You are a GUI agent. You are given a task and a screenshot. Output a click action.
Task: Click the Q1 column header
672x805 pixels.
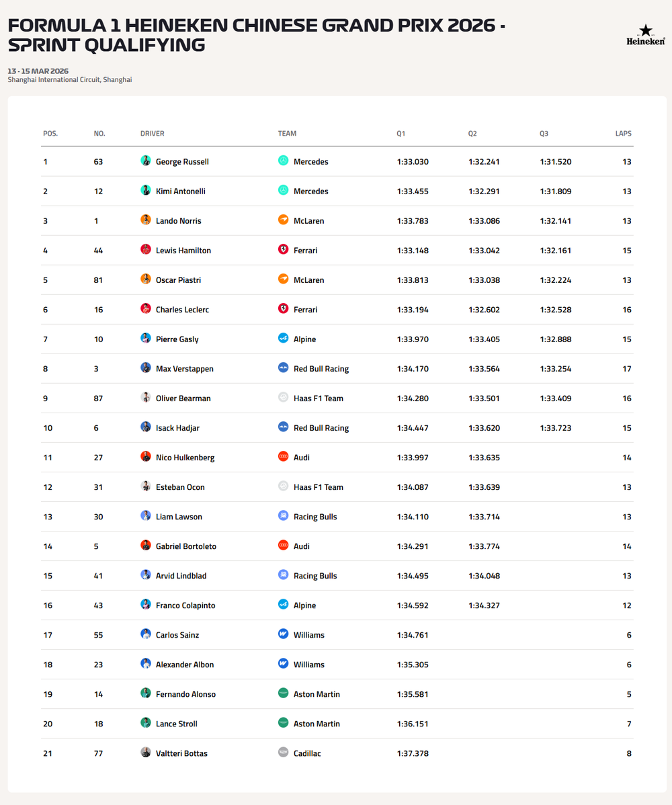tap(401, 134)
